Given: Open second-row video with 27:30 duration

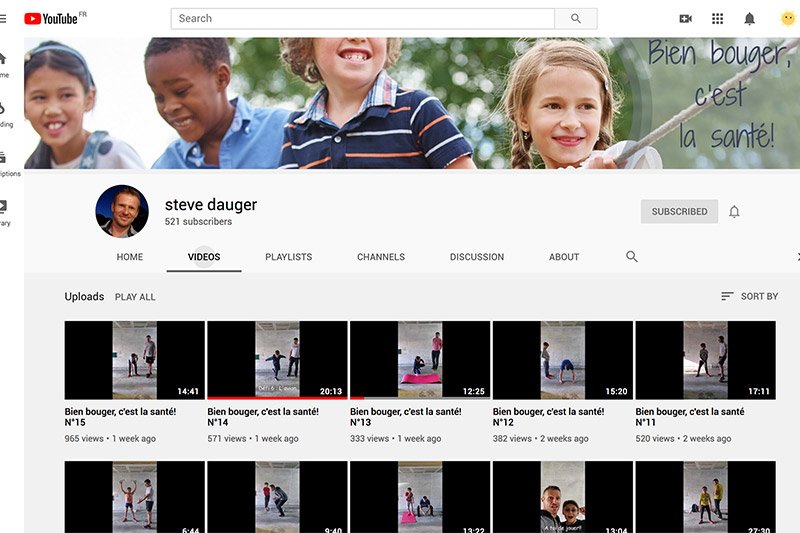Looking at the screenshot, I should (x=706, y=497).
